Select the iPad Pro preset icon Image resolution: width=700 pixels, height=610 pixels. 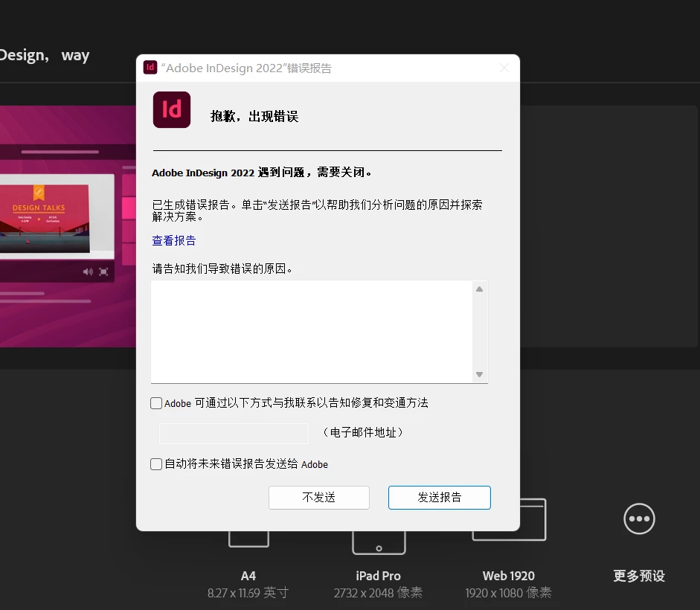coord(379,542)
